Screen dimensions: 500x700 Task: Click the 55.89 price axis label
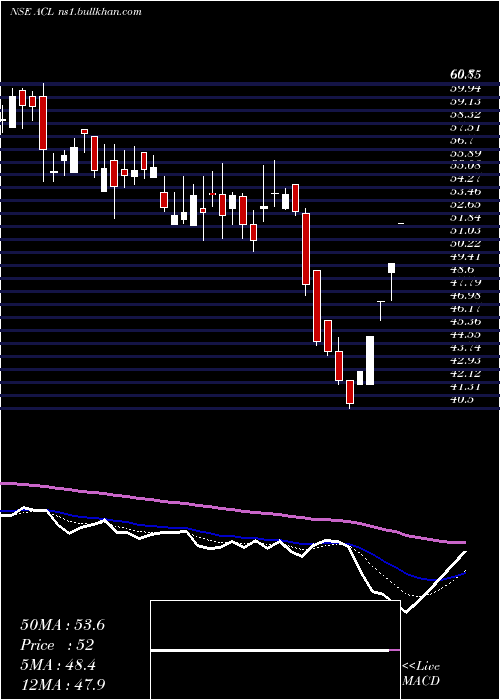tap(465, 153)
